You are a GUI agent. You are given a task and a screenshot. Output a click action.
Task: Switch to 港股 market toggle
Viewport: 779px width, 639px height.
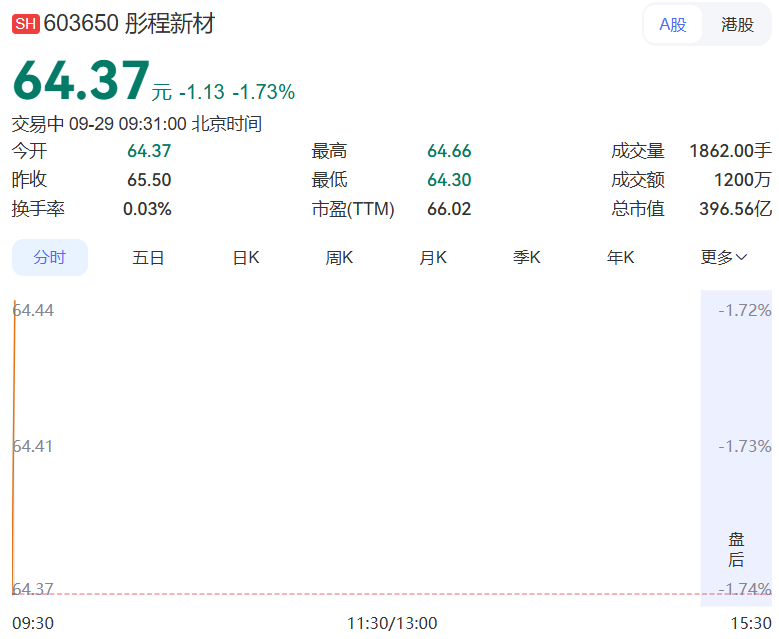pyautogui.click(x=737, y=24)
